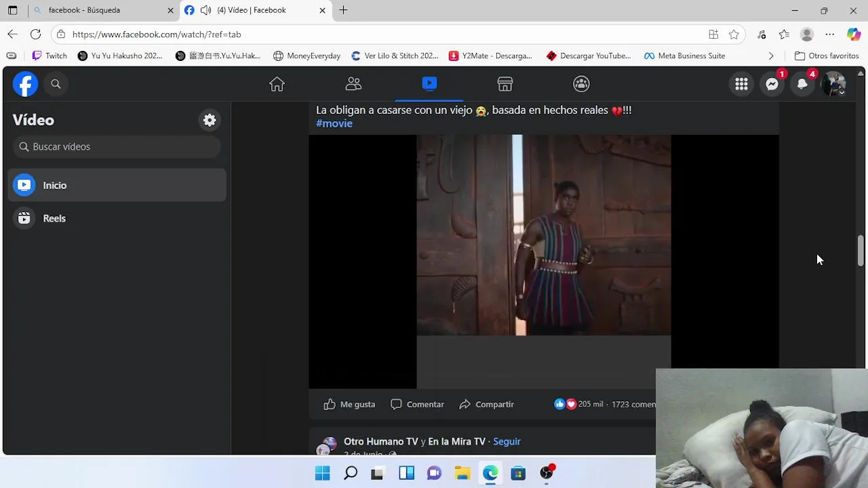868x488 pixels.
Task: Open the Ver Lilo & Stitch bookmark
Action: (x=395, y=56)
